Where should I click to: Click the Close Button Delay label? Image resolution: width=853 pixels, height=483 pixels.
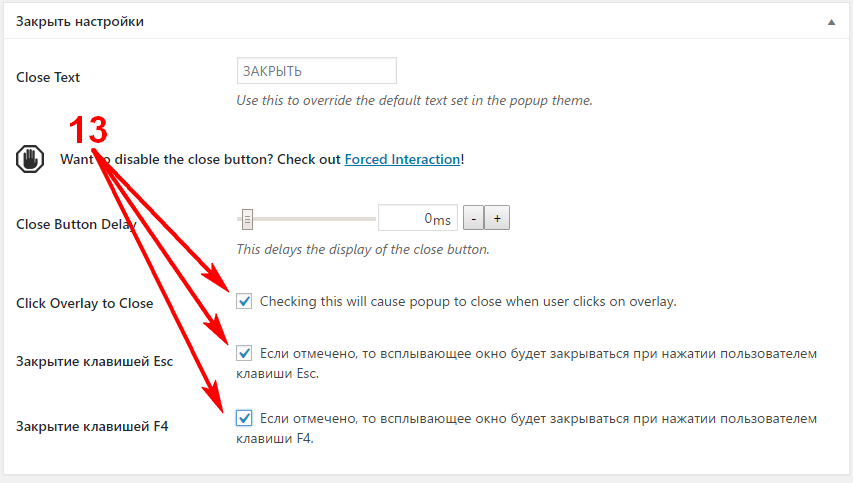click(76, 224)
